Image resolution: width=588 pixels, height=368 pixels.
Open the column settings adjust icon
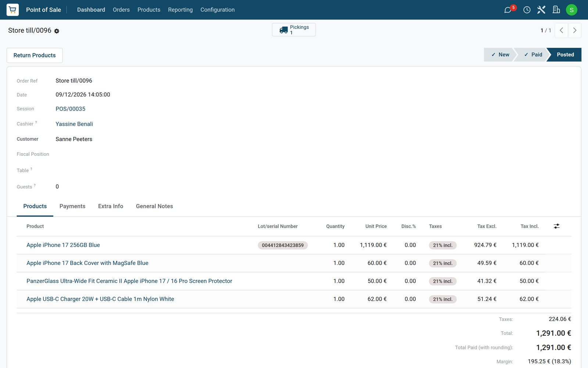[x=556, y=226]
